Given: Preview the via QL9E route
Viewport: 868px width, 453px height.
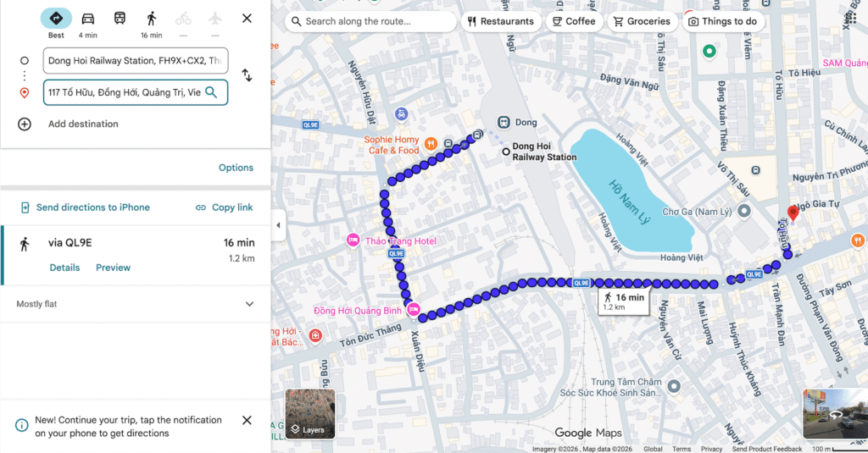Looking at the screenshot, I should (113, 268).
